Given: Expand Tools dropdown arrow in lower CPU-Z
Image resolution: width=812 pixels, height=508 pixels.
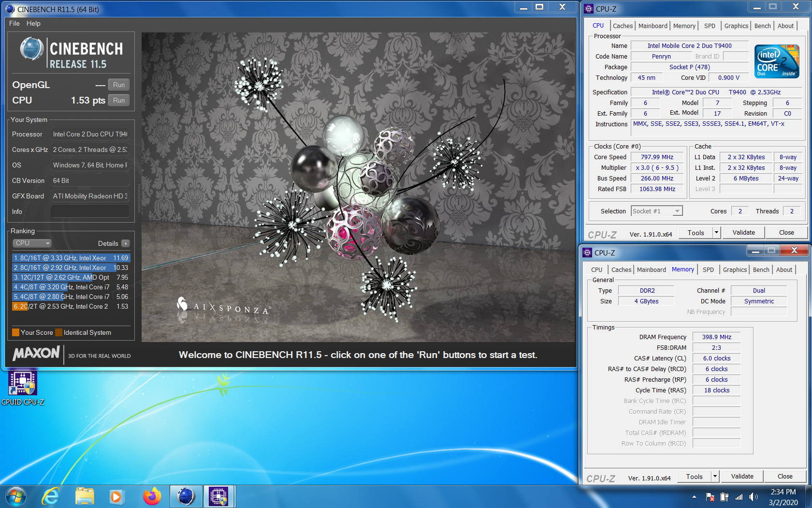Looking at the screenshot, I should (715, 477).
